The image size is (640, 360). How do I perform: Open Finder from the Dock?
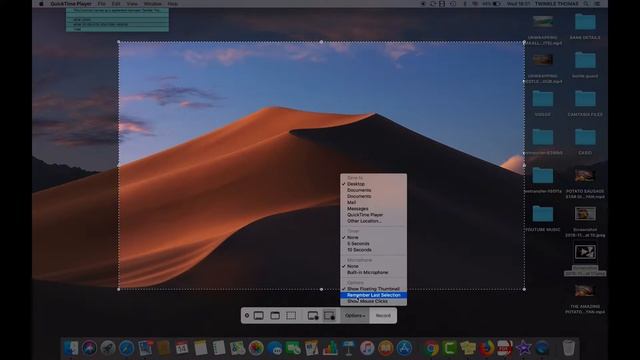(x=71, y=348)
